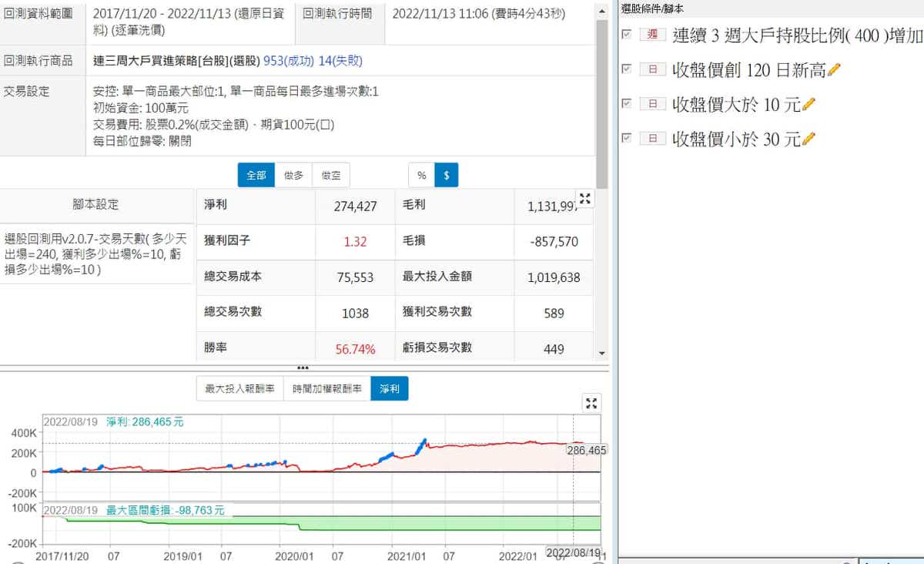Uncheck the 連續 3 週大戶持股比例 condition
This screenshot has height=564, width=924.
click(627, 35)
